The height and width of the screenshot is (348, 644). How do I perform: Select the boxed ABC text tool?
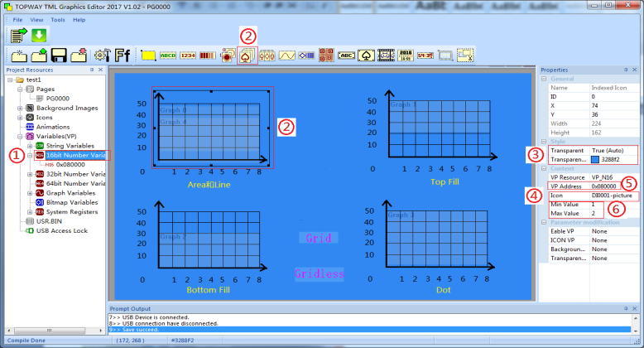[x=346, y=56]
